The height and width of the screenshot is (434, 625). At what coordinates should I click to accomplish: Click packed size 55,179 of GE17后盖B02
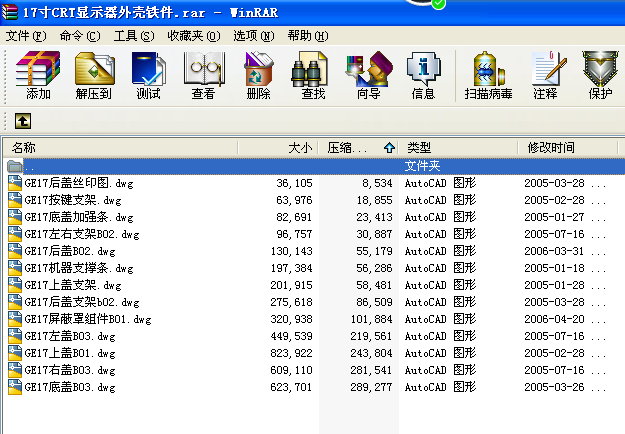[374, 251]
